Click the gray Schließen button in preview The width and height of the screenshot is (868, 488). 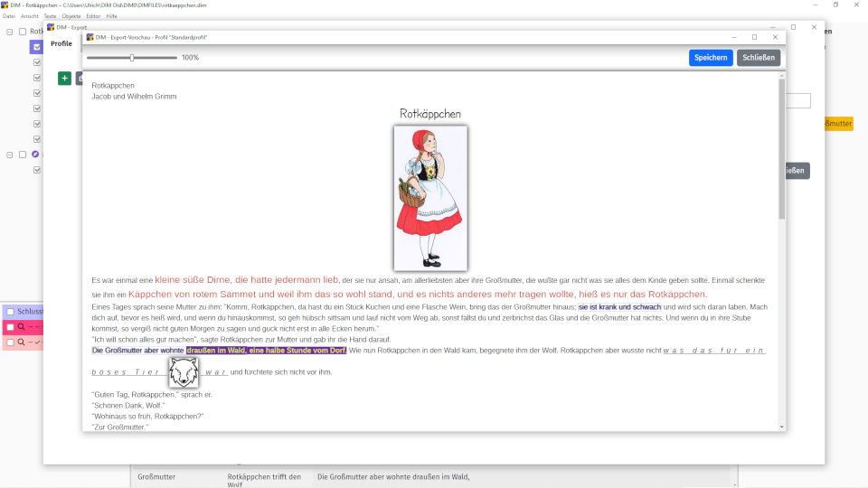pos(758,58)
